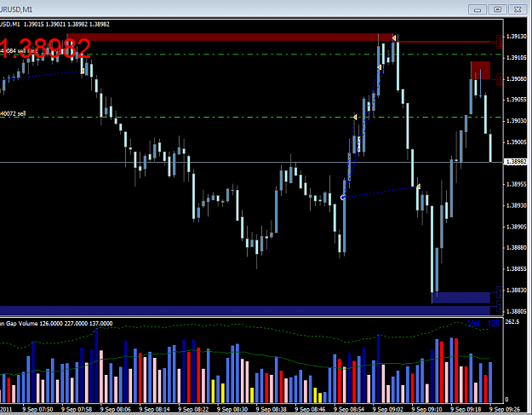The width and height of the screenshot is (532, 415).
Task: Click the 1.38930 price axis label
Action: click(x=517, y=205)
